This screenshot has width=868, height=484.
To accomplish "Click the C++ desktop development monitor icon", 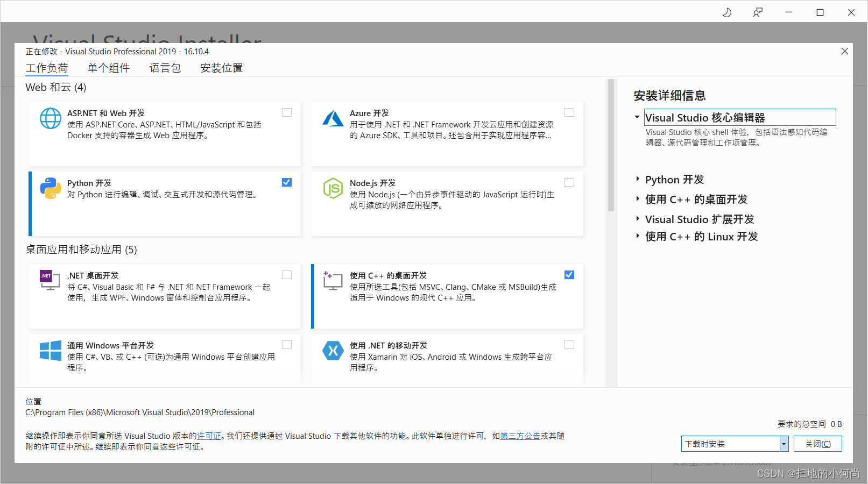I will [x=333, y=280].
